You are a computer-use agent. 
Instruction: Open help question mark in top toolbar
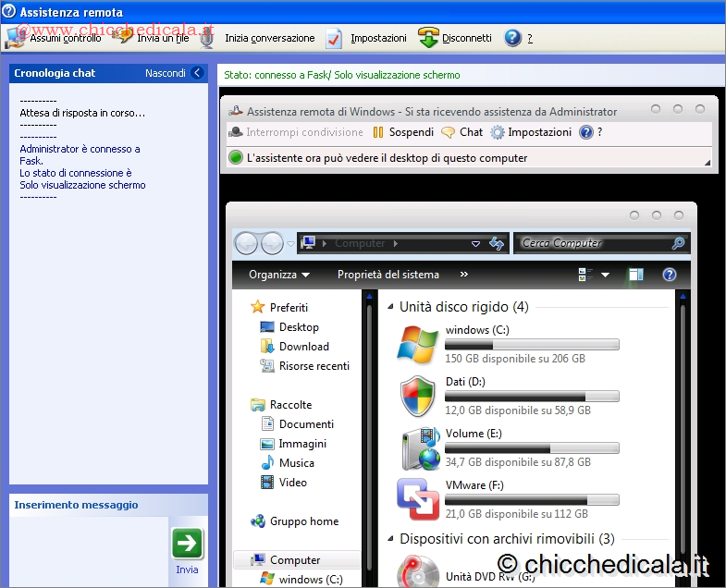click(513, 38)
